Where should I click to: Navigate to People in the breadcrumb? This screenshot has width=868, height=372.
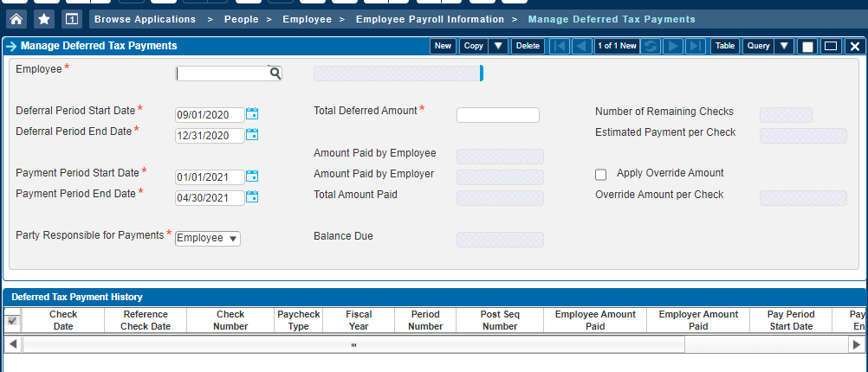tap(240, 18)
